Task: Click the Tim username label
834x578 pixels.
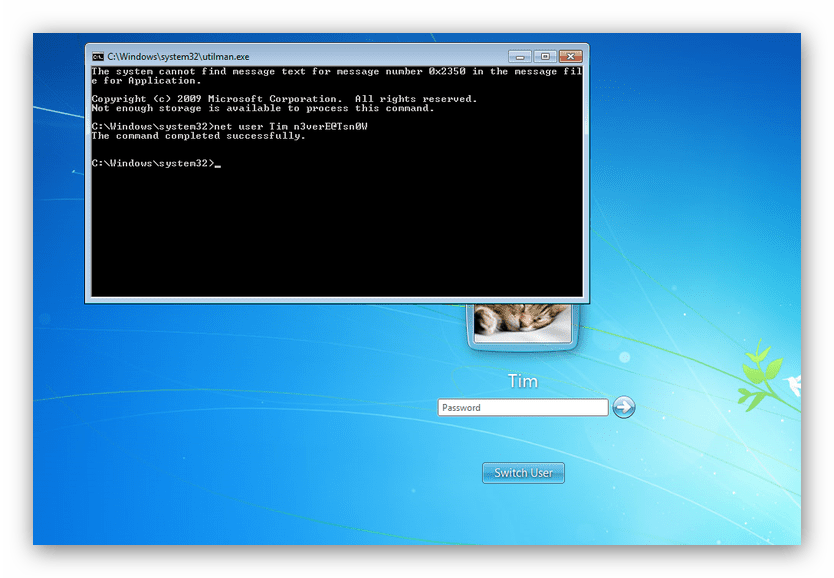Action: coord(522,381)
